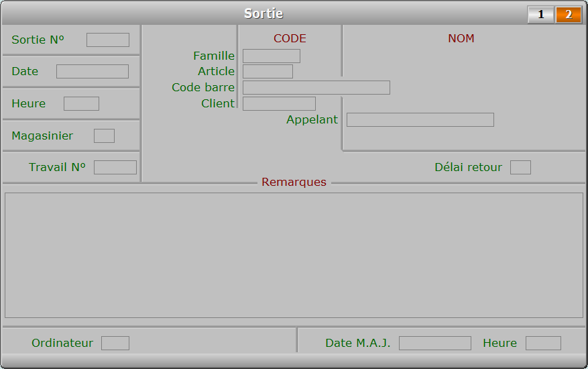Select the Article code field
This screenshot has width=588, height=369.
pos(268,71)
